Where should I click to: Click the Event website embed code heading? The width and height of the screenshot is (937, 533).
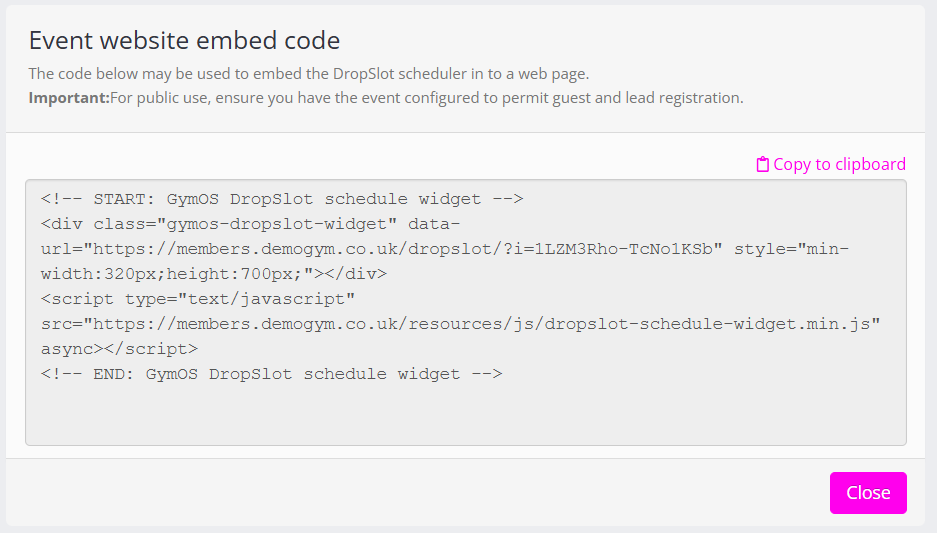[184, 41]
